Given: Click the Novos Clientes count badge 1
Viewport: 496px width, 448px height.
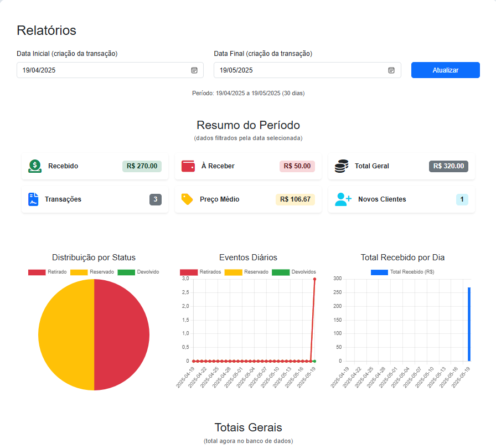Looking at the screenshot, I should [x=462, y=199].
